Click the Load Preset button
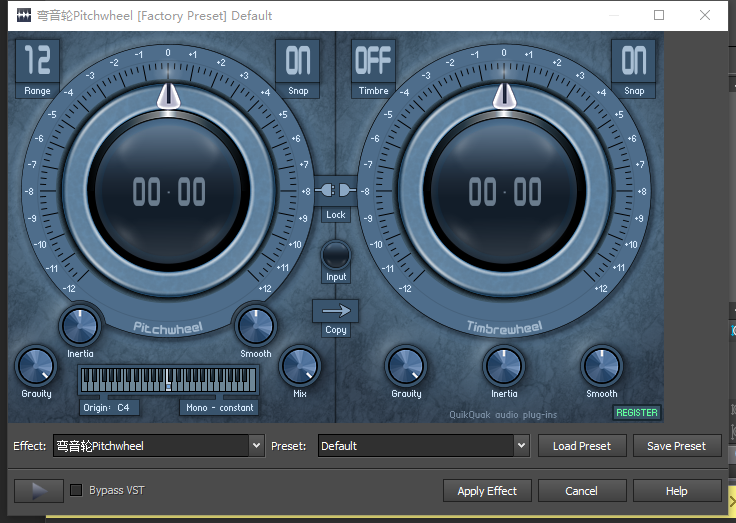The width and height of the screenshot is (736, 523). (x=582, y=446)
